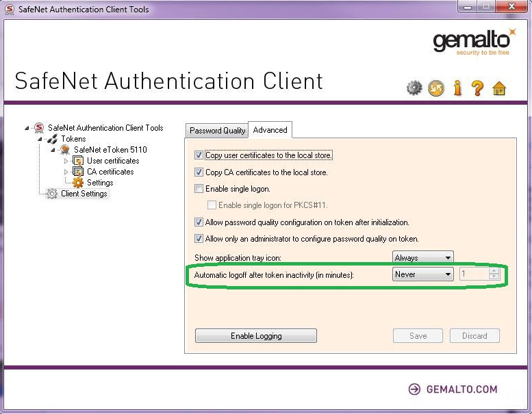This screenshot has width=532, height=414.
Task: Expand CA certificates node
Action: pyautogui.click(x=66, y=172)
